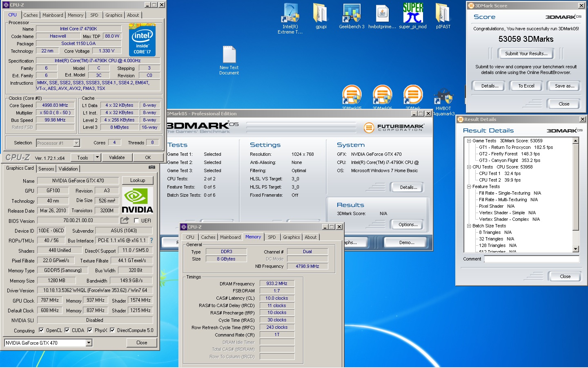This screenshot has width=588, height=368.
Task: Click the NVIDIA logo in GPU-Z
Action: [x=138, y=200]
